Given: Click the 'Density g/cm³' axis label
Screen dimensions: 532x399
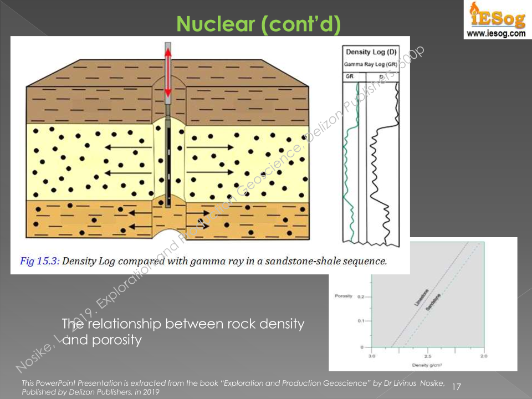Looking at the screenshot, I should (x=427, y=365).
